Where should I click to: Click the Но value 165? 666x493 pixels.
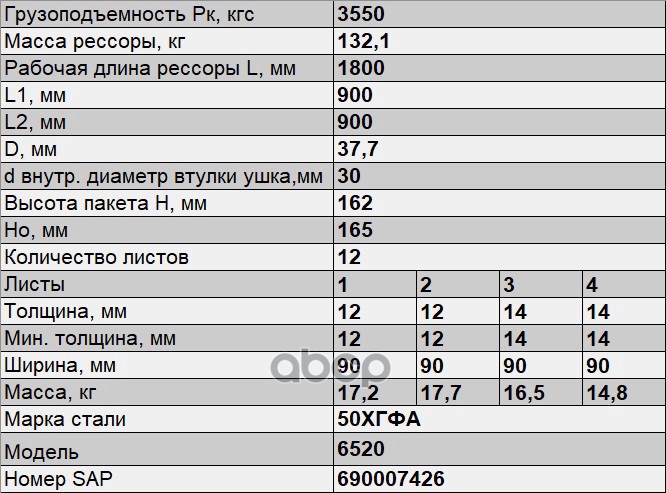355,230
